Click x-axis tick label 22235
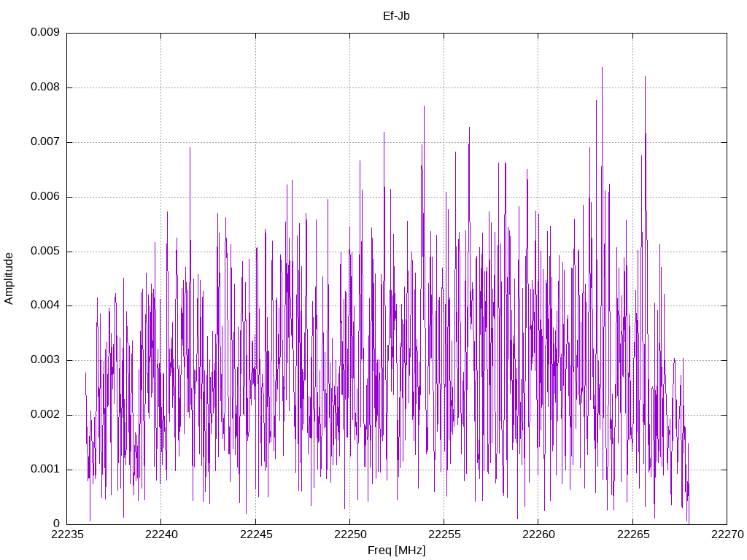This screenshot has width=747, height=560. (66, 534)
